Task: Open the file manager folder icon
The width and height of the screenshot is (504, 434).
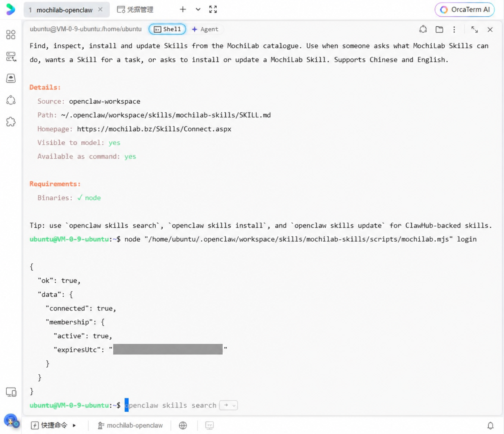Action: (439, 29)
